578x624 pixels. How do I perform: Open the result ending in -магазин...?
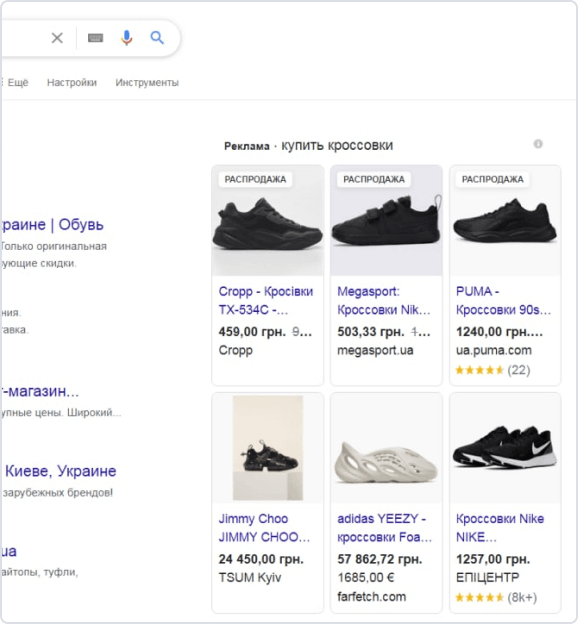click(40, 392)
